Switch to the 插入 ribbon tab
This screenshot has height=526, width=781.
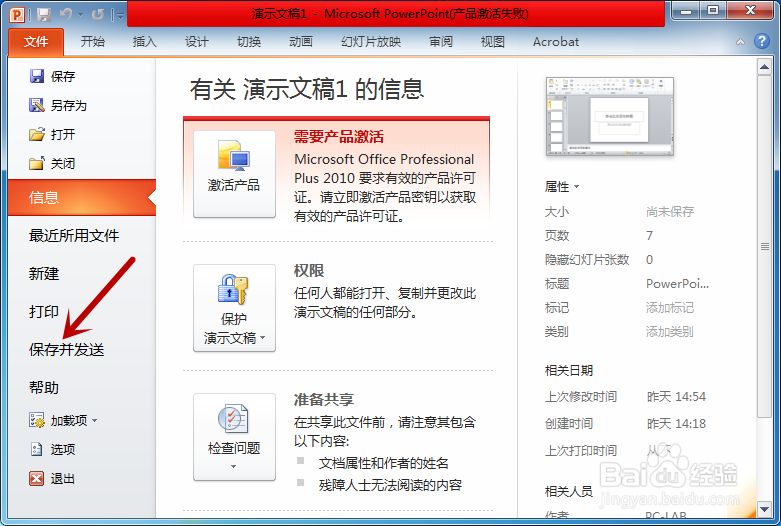tap(145, 42)
